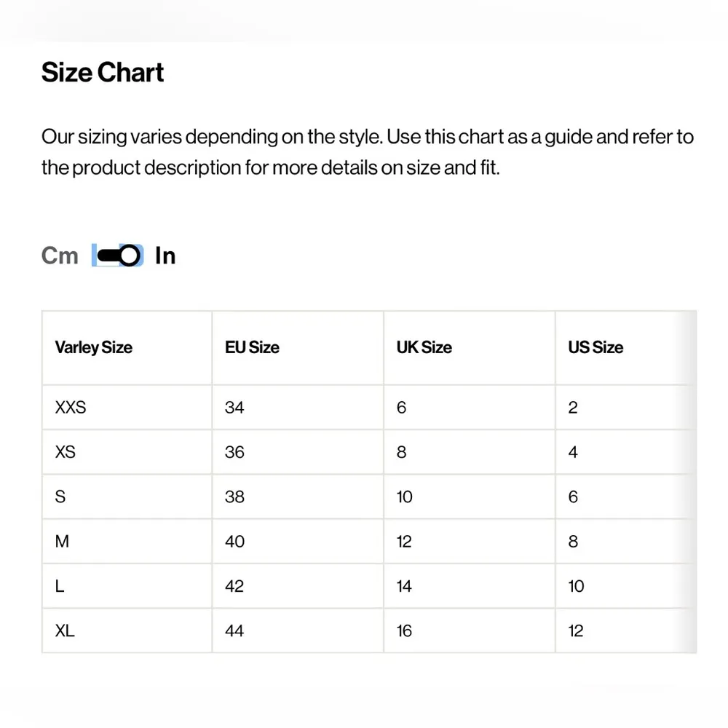
Task: Select the XXS size row label
Action: pos(71,408)
